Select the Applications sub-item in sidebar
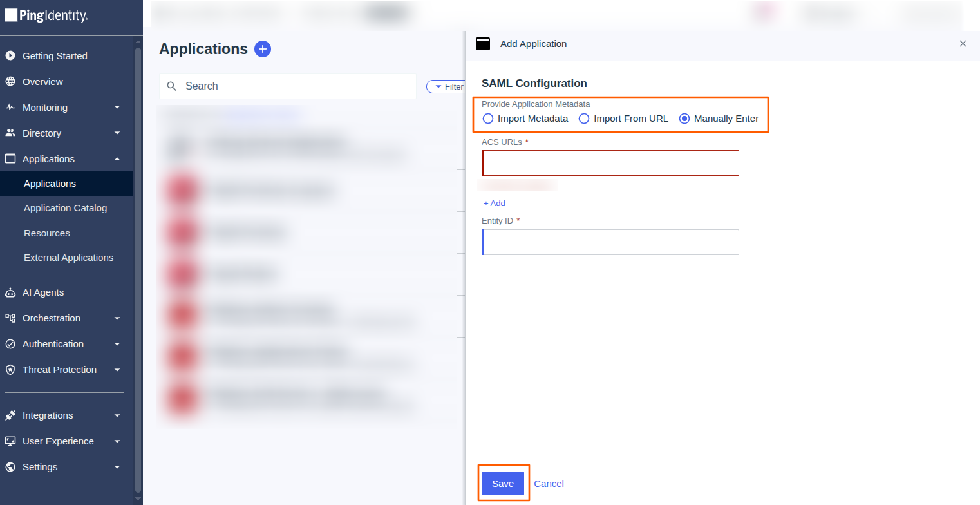This screenshot has height=505, width=980. [67, 184]
